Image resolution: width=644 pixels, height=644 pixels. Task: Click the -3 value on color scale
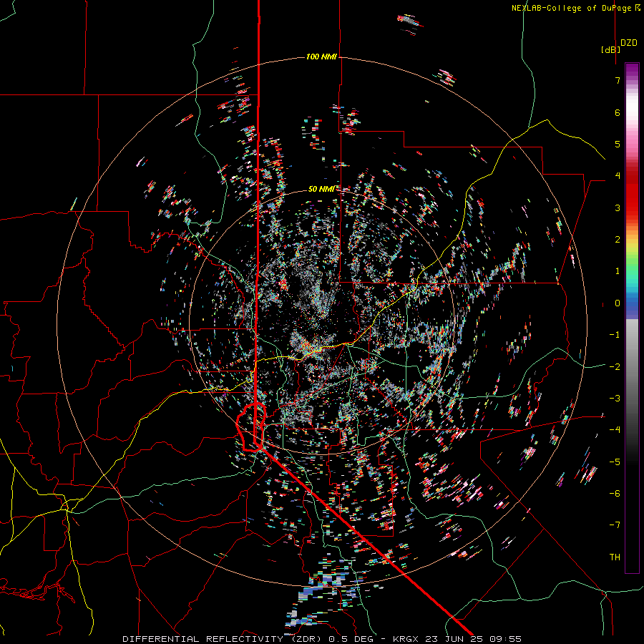point(615,399)
